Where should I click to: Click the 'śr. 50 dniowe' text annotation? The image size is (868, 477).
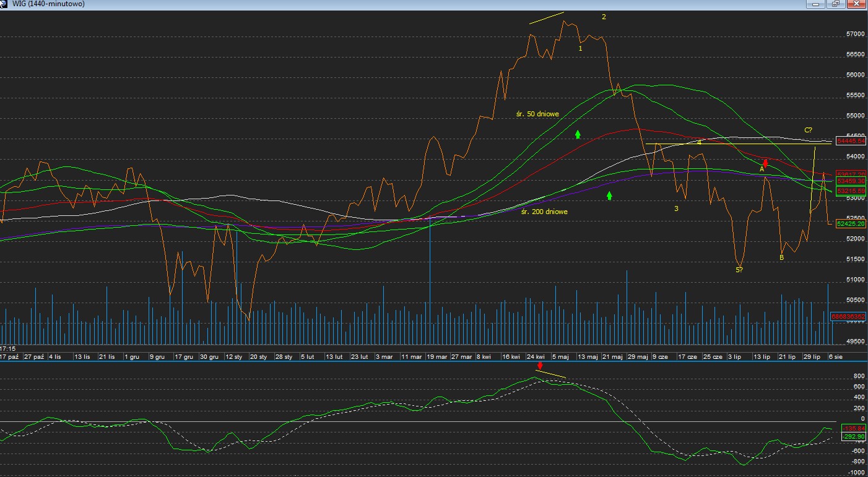pos(537,114)
